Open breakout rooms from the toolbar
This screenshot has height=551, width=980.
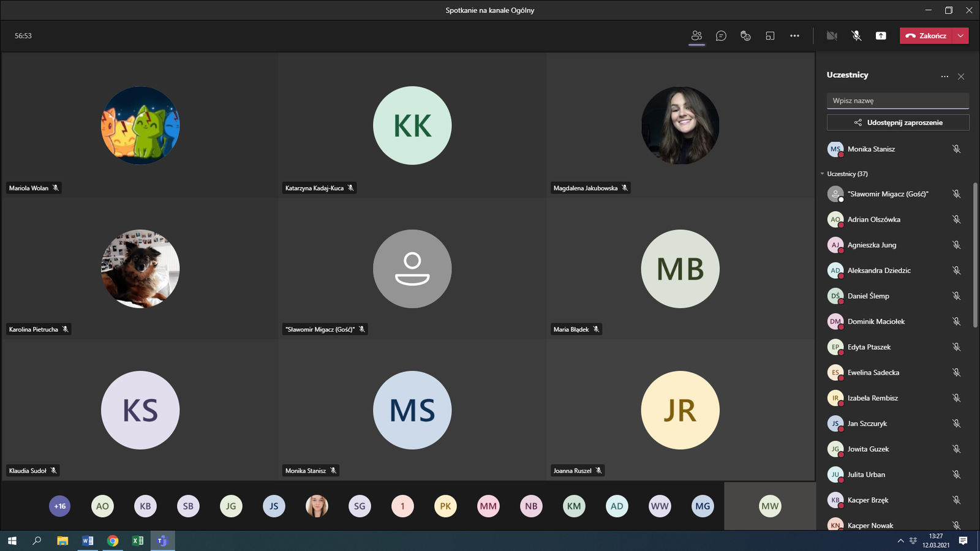click(770, 36)
